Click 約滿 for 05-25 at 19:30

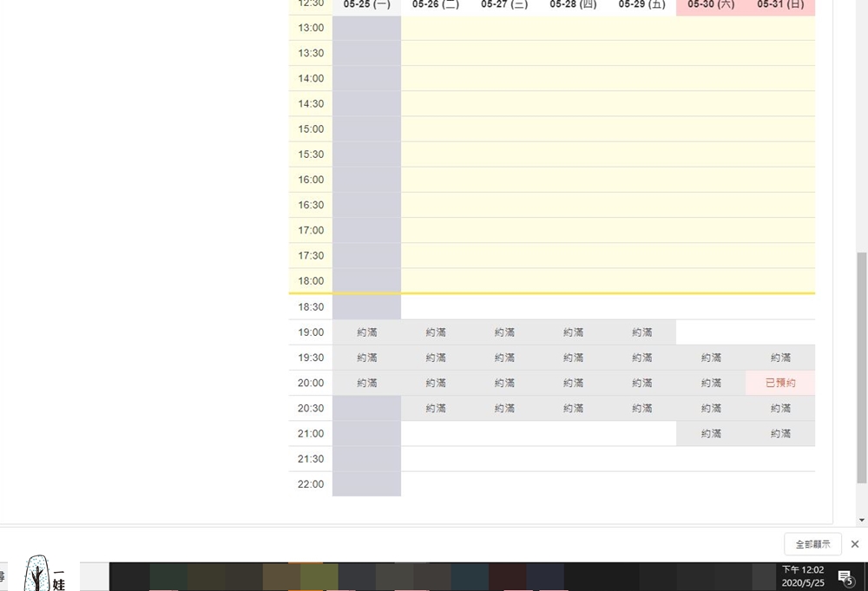tap(366, 358)
